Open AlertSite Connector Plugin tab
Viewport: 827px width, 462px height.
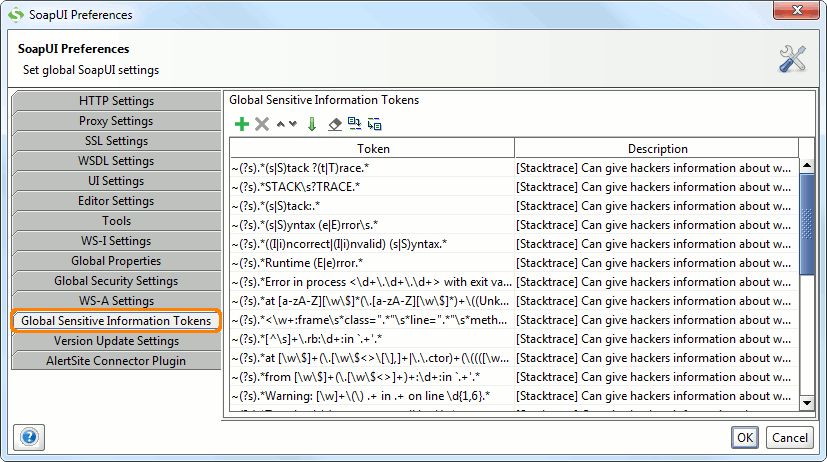point(116,361)
